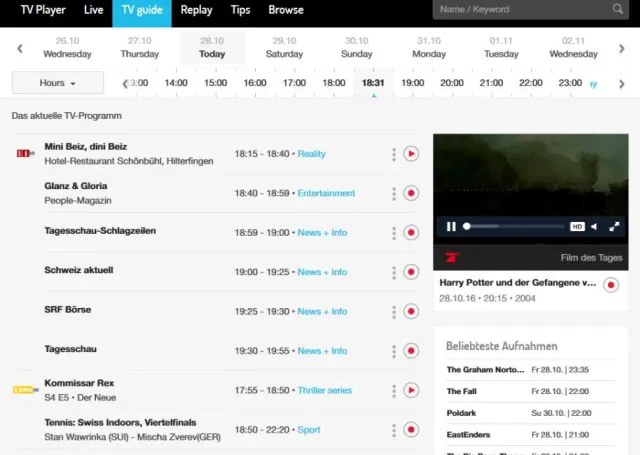Image resolution: width=640 pixels, height=455 pixels.
Task: Open options menu for Tennis: Swiss Indoors
Action: [394, 430]
